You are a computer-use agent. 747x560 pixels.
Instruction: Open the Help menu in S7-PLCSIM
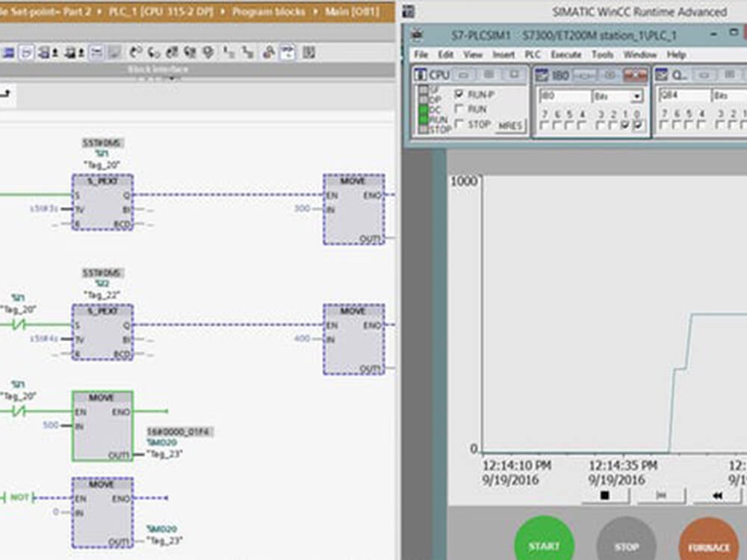[676, 55]
